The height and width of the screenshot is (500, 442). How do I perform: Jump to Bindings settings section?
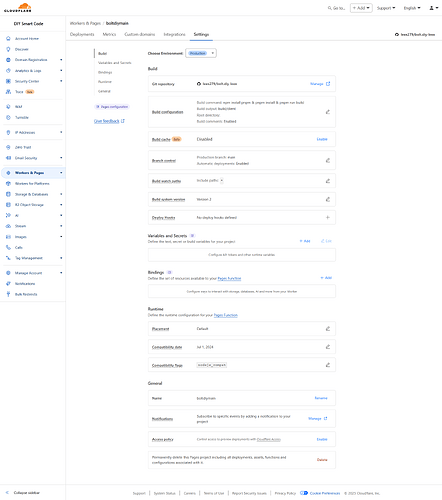coord(105,72)
